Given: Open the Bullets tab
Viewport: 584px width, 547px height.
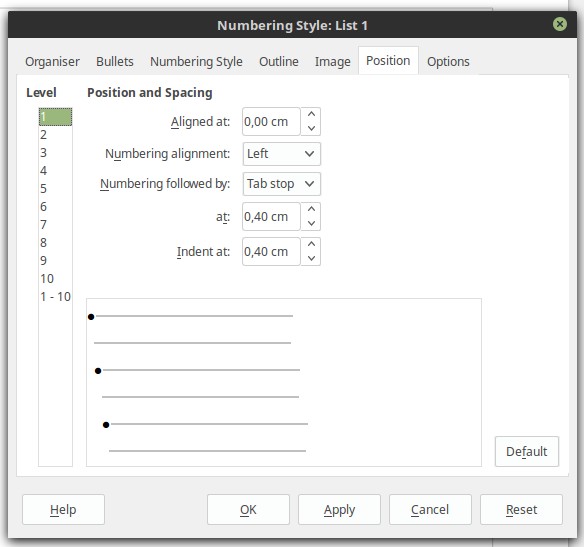Looking at the screenshot, I should (115, 61).
